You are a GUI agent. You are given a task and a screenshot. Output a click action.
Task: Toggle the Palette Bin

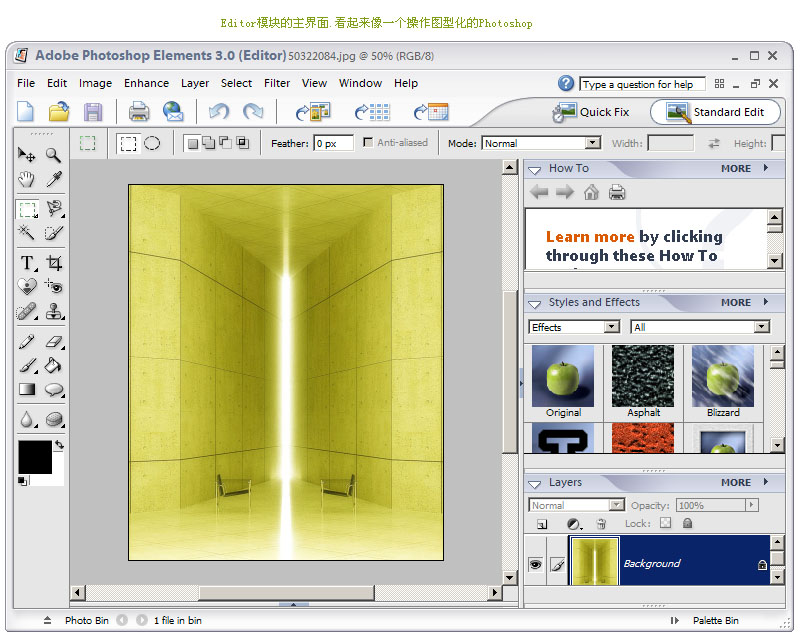707,620
